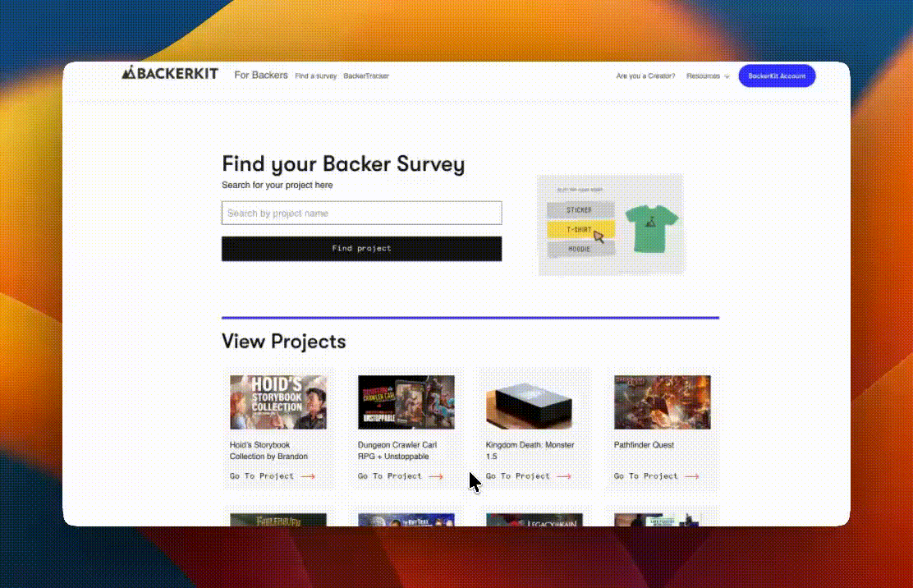Image resolution: width=913 pixels, height=588 pixels.
Task: Click the t-shirt survey illustration
Action: [611, 224]
